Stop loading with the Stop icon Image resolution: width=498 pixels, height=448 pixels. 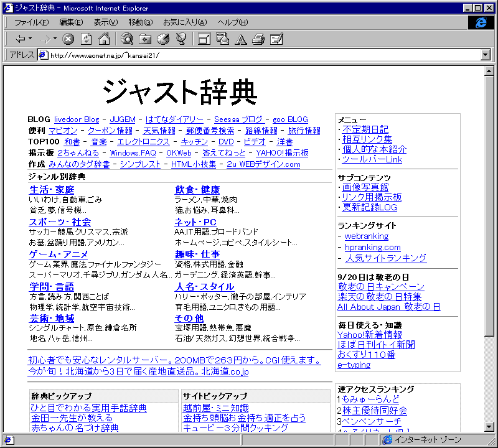68,39
